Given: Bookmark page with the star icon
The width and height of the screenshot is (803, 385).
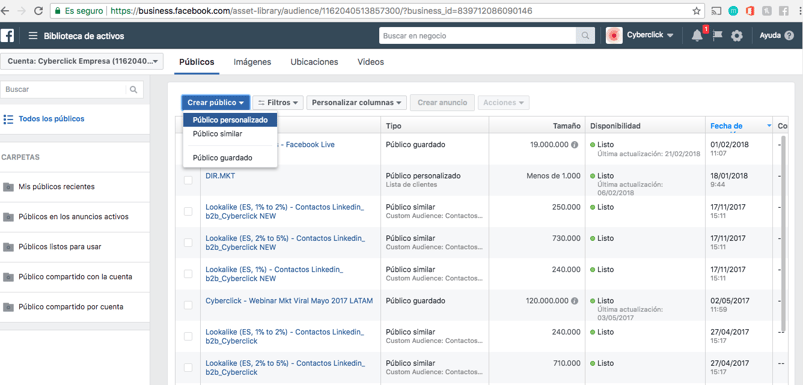Looking at the screenshot, I should [x=696, y=10].
